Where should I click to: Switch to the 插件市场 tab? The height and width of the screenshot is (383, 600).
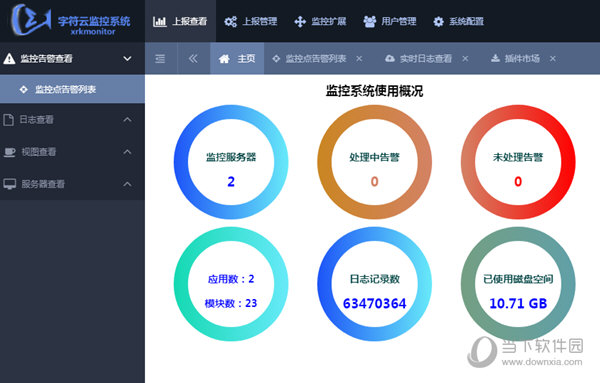coord(523,58)
